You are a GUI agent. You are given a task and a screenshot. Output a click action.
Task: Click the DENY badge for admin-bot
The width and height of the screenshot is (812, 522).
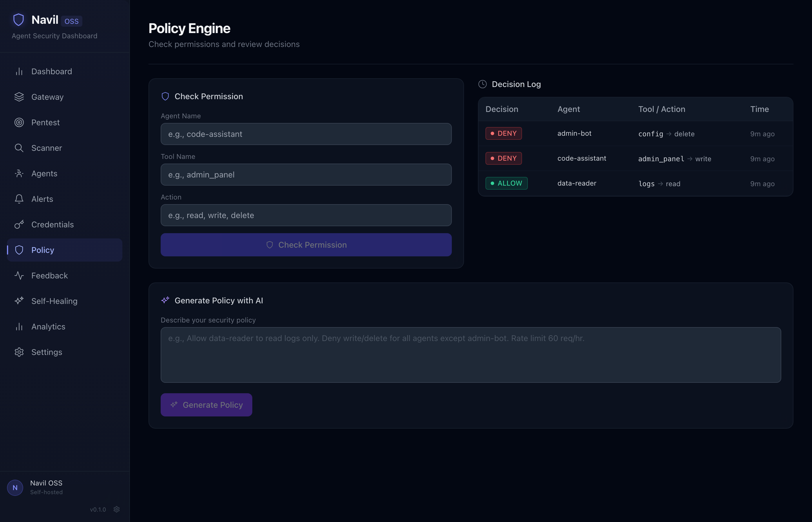click(x=503, y=133)
